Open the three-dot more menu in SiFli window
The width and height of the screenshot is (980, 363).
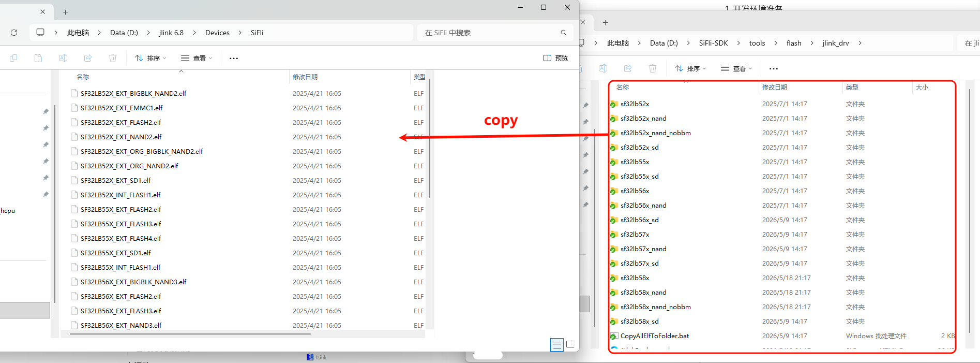click(x=234, y=59)
